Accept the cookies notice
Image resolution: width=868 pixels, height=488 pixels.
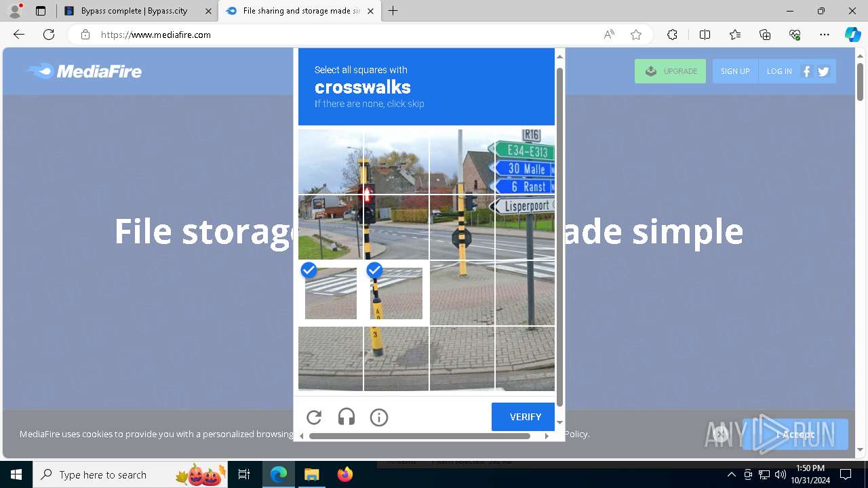pos(795,434)
